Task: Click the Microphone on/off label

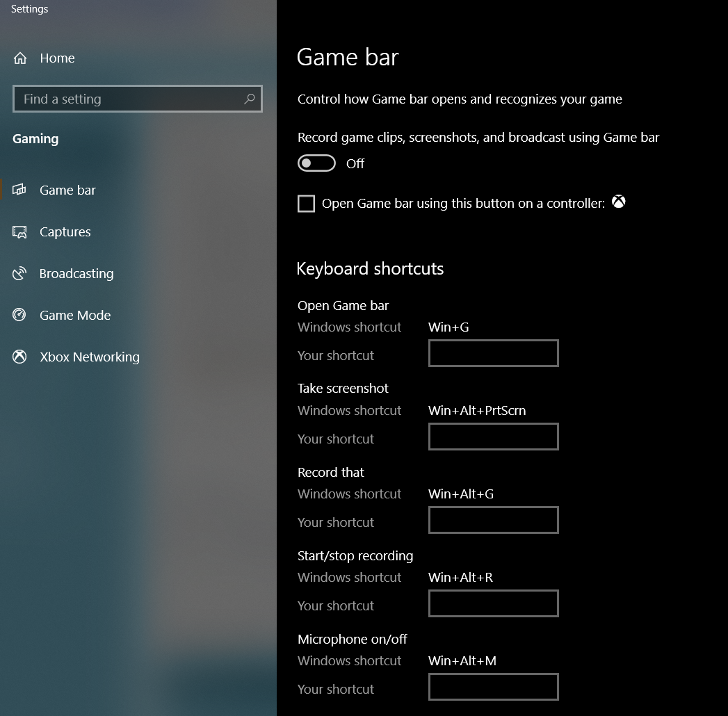Action: click(x=352, y=640)
